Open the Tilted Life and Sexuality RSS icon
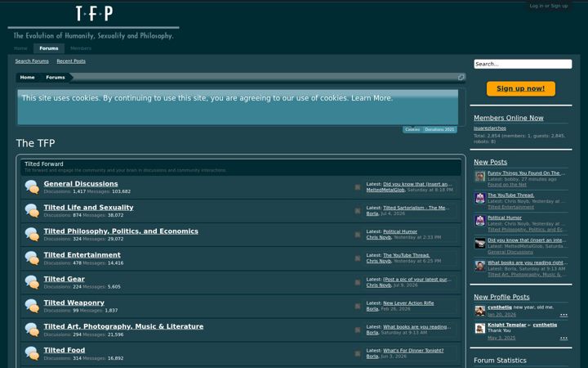The height and width of the screenshot is (368, 588). (x=358, y=211)
